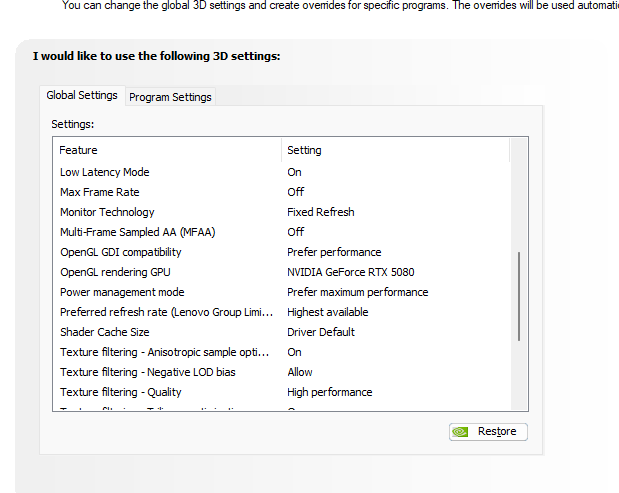Click the Highest available setting value
Screen dimensions: 619x493
[x=328, y=312]
